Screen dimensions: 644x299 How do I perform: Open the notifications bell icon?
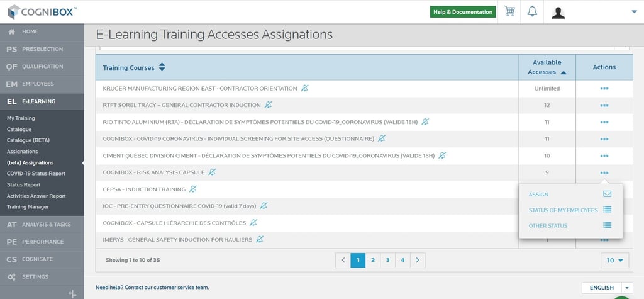[x=532, y=11]
